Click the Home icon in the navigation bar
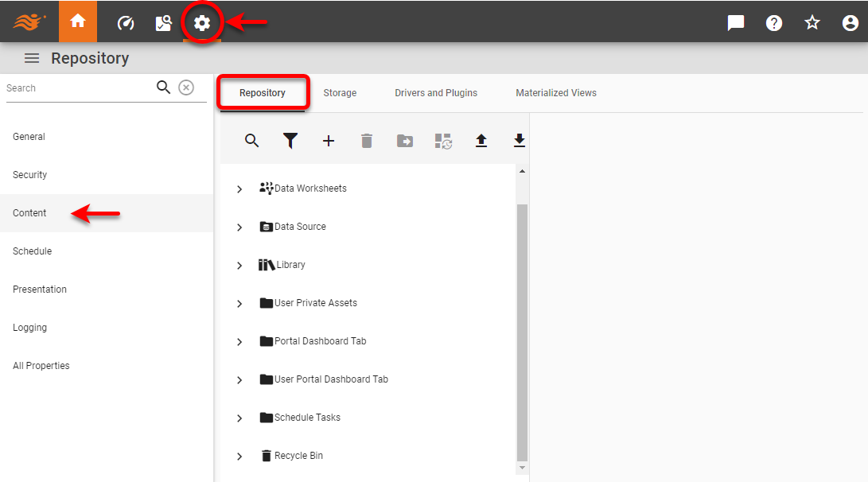 click(x=77, y=21)
